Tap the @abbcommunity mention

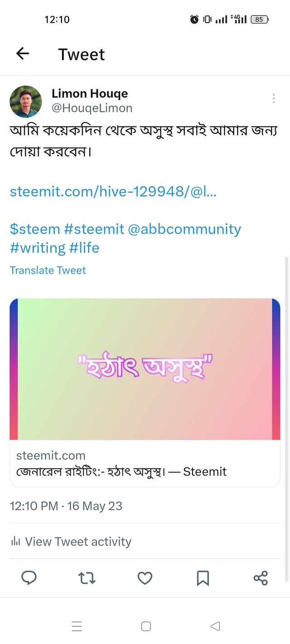coord(184,229)
